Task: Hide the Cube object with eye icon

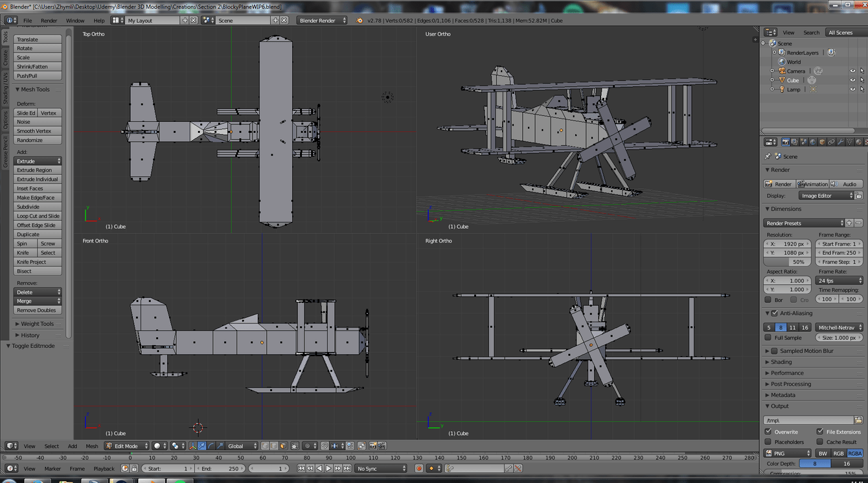Action: coord(852,80)
